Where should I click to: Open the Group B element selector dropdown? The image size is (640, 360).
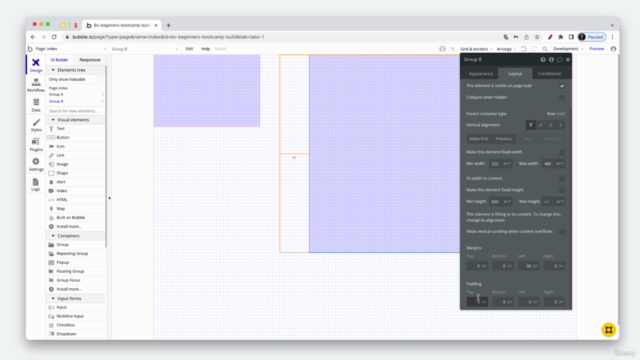pyautogui.click(x=144, y=49)
